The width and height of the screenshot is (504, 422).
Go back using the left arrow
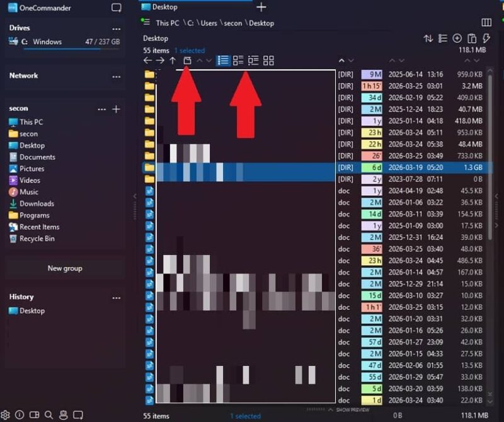tap(149, 60)
